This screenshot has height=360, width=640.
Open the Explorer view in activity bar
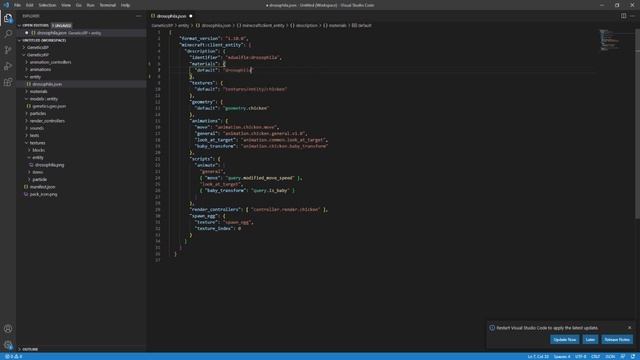(x=8, y=18)
